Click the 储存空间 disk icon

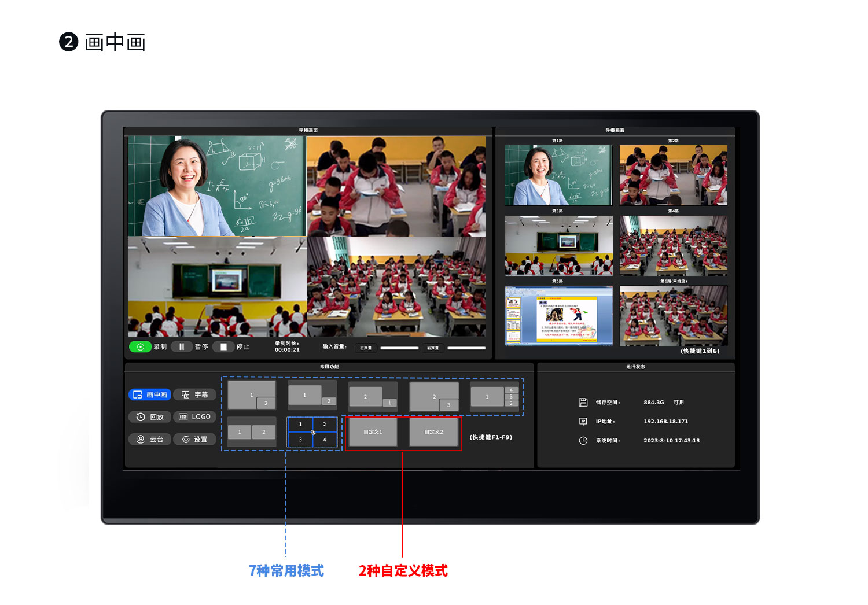(x=583, y=402)
